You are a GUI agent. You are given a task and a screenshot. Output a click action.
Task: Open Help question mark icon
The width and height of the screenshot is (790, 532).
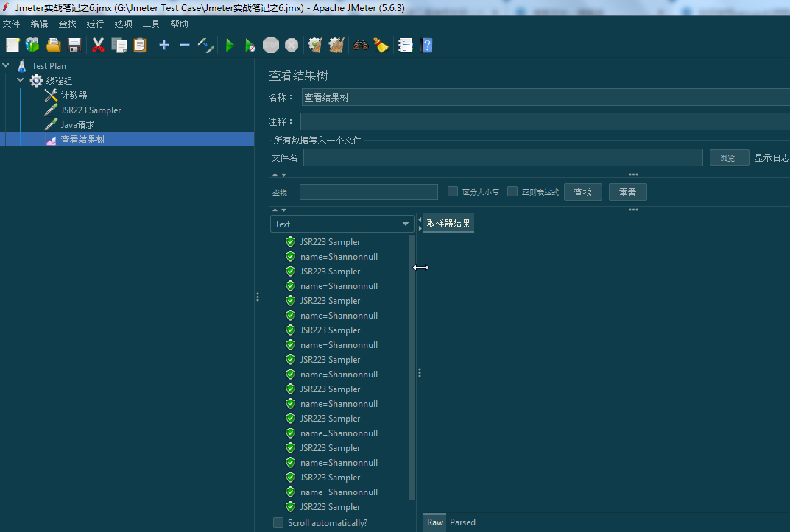[426, 46]
